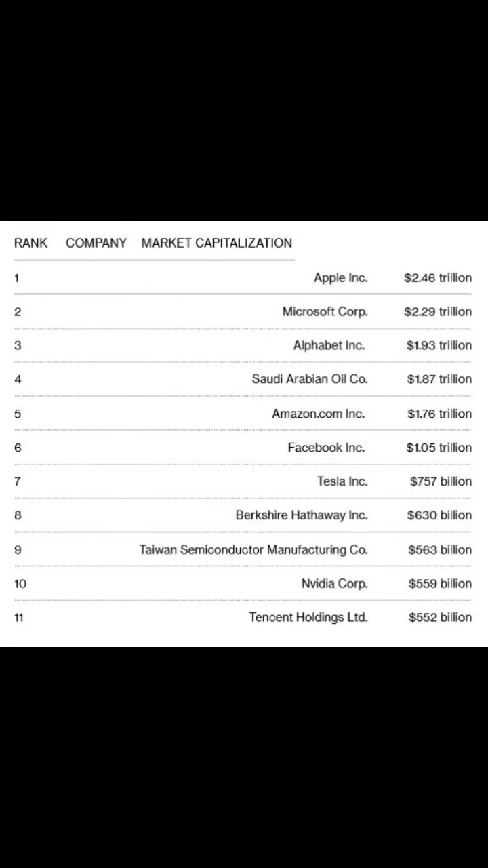Click the Facebook Inc. entry
The height and width of the screenshot is (868, 488).
(326, 448)
